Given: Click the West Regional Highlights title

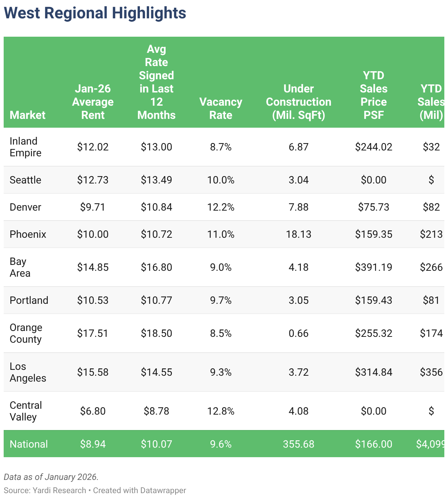Looking at the screenshot, I should pos(95,13).
